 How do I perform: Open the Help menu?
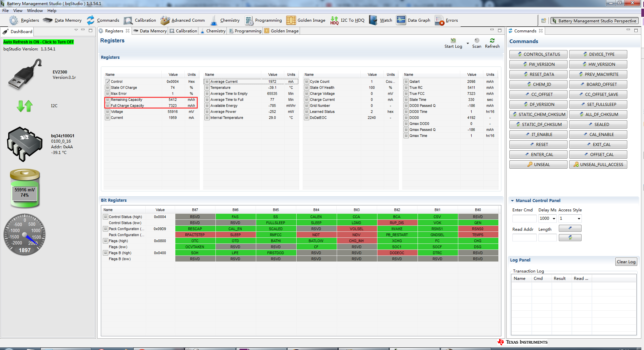pos(52,11)
